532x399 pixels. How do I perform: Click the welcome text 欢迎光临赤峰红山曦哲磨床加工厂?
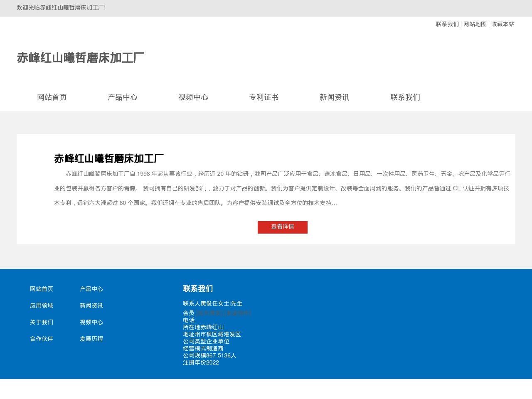click(61, 8)
